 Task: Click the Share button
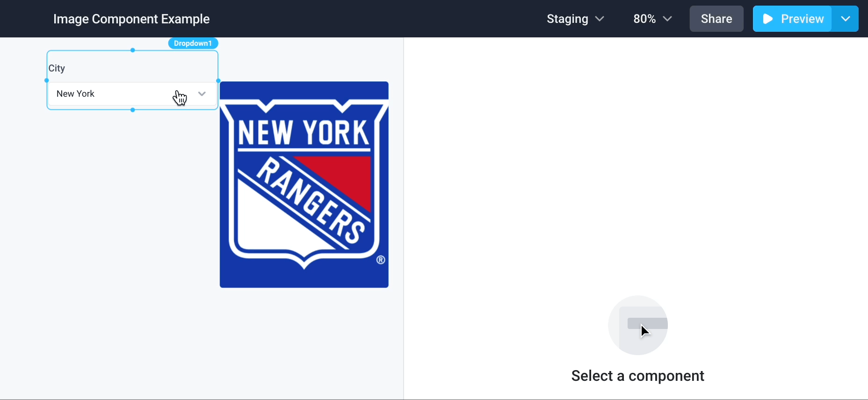pyautogui.click(x=716, y=19)
